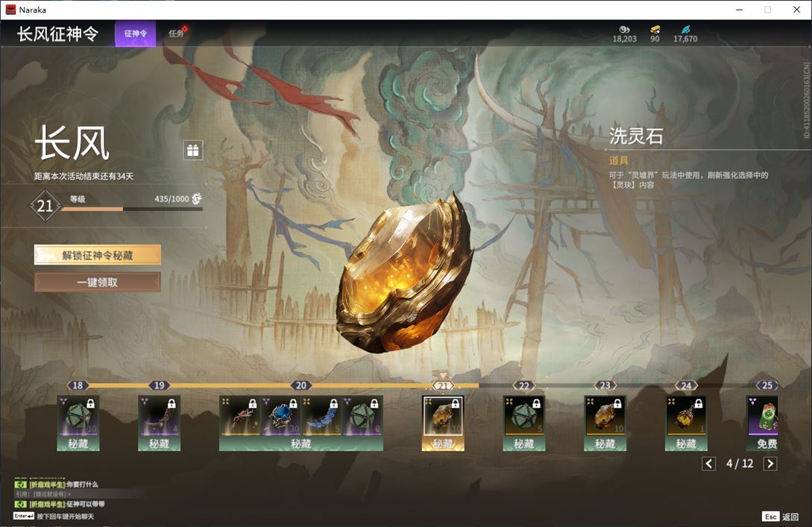
Task: Click the item title 洗灵石
Action: tap(636, 136)
